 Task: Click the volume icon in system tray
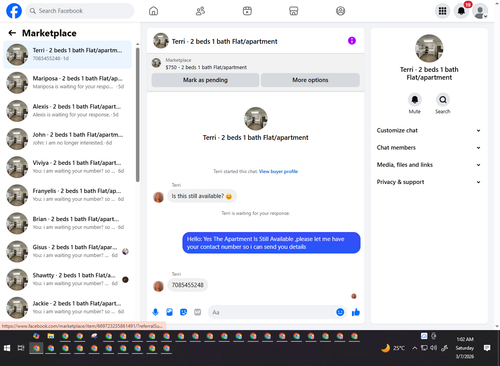coord(433,348)
